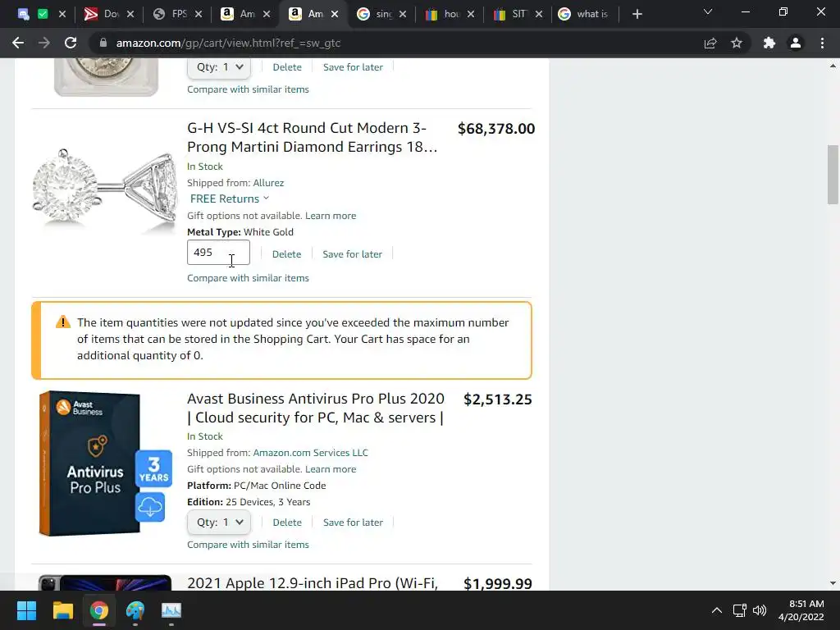Open the performance monitor taskbar icon

click(171, 610)
